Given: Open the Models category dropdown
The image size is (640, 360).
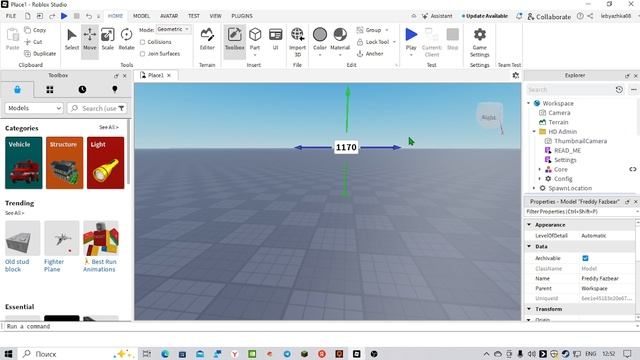Looking at the screenshot, I should [34, 108].
